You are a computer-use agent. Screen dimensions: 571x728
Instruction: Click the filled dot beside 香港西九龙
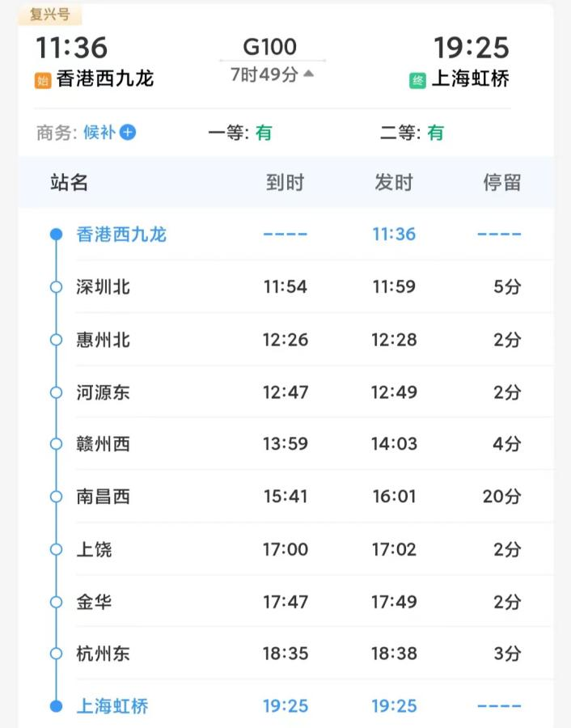coord(55,234)
